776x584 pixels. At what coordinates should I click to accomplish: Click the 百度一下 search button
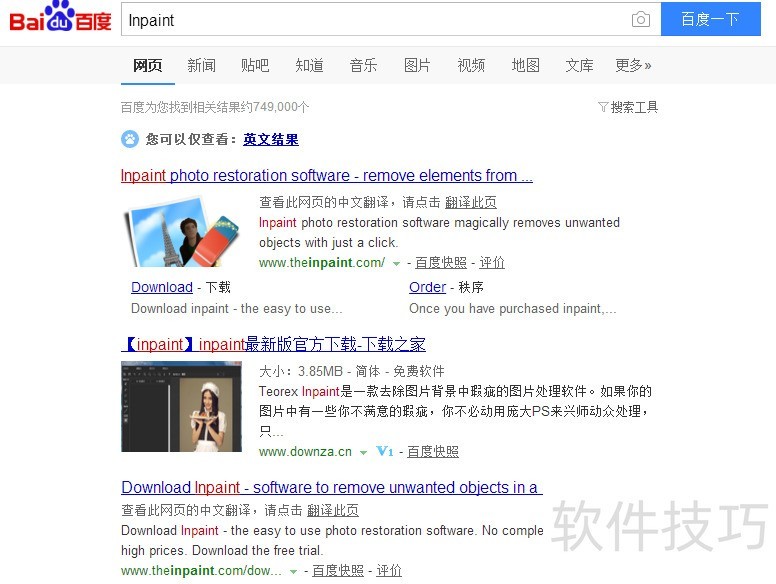point(710,19)
